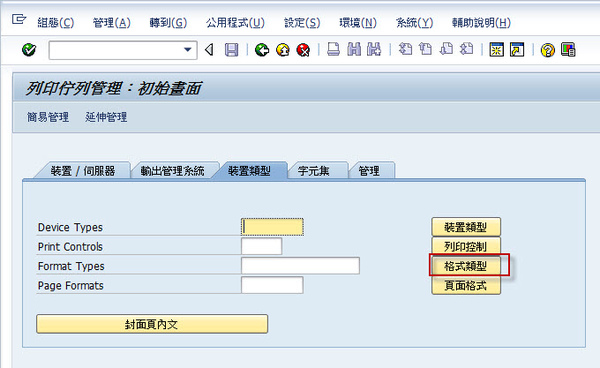Viewport: 600px width, 368px height.
Task: Open the 環境(N) menu
Action: (358, 23)
